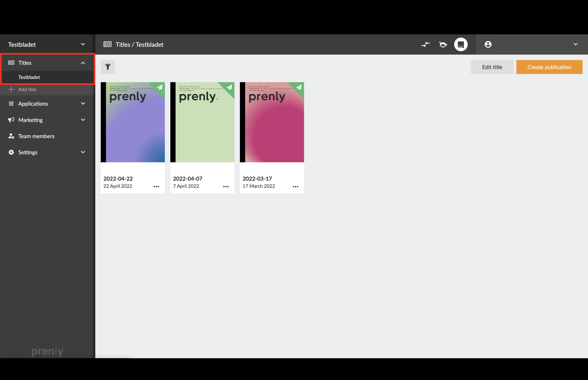Click the user account avatar icon
Screen dimensions: 588x380
488,44
